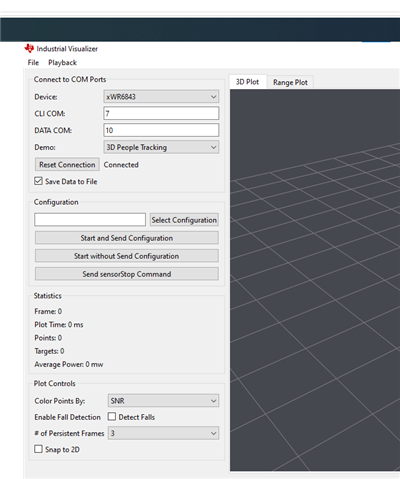The height and width of the screenshot is (479, 400).
Task: Click the CLI COM input field
Action: (161, 113)
